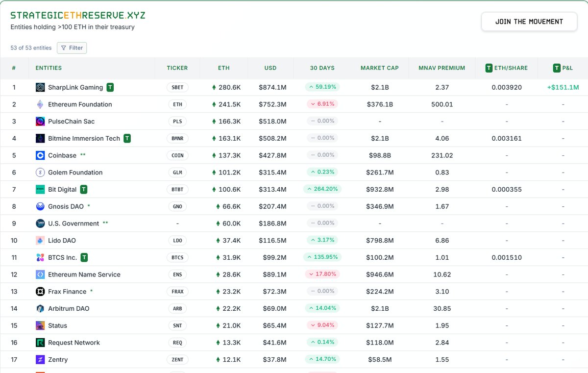588x373 pixels.
Task: Click the Join the Movement button
Action: pyautogui.click(x=529, y=22)
